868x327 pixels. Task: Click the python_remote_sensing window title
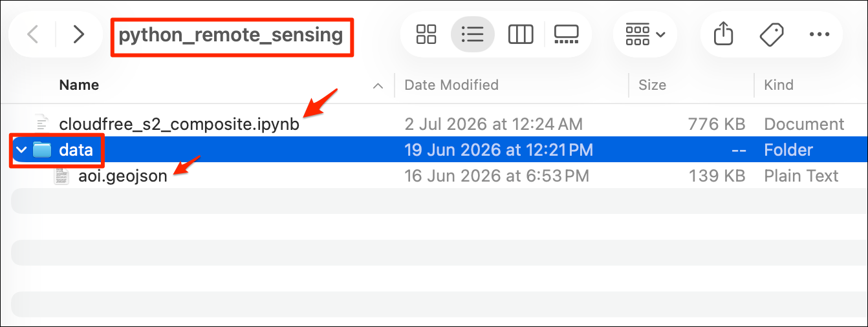[x=230, y=34]
